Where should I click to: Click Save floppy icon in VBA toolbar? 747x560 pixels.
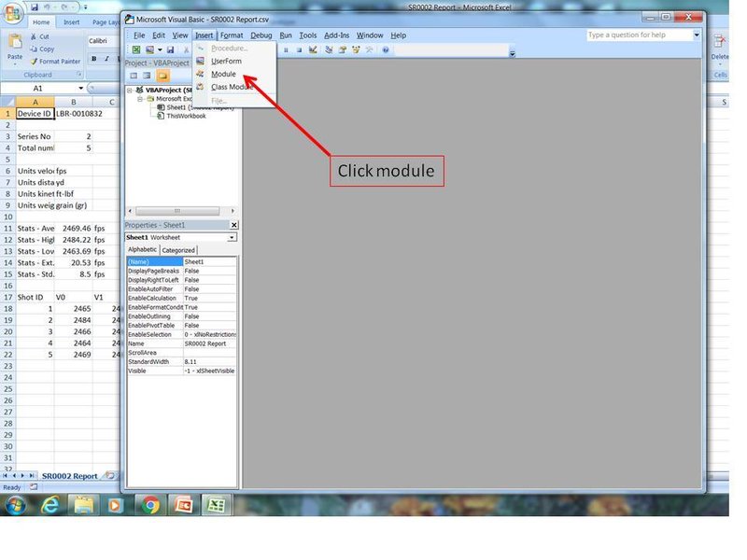(x=170, y=49)
